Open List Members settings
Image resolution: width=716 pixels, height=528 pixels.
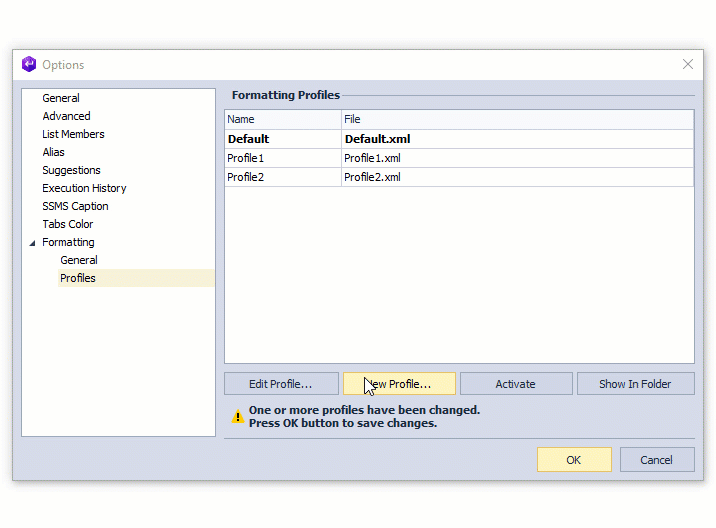73,134
